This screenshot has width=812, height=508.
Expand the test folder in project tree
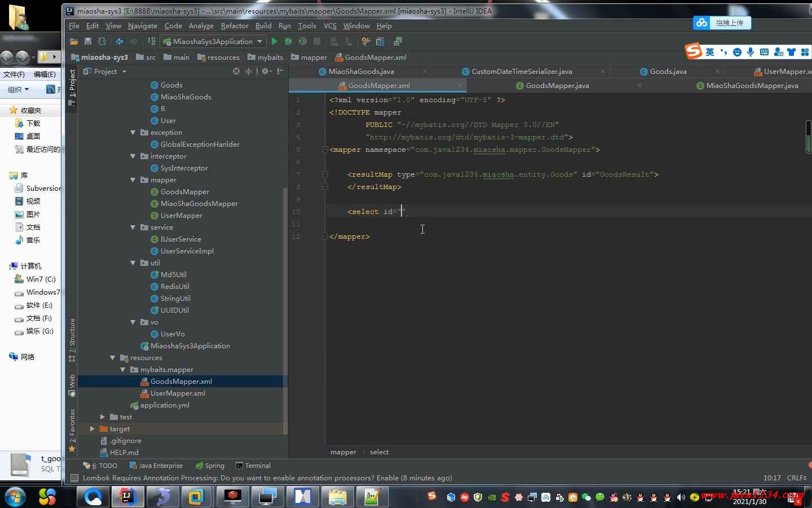point(103,417)
